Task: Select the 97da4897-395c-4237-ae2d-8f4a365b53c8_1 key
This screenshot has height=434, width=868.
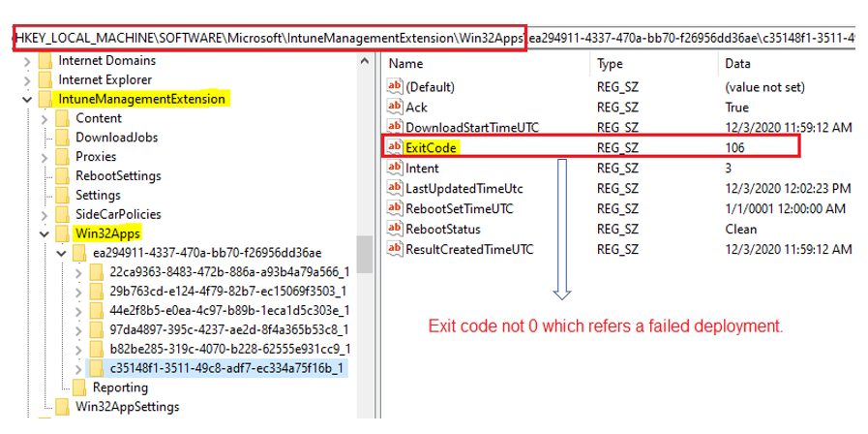Action: coord(229,329)
